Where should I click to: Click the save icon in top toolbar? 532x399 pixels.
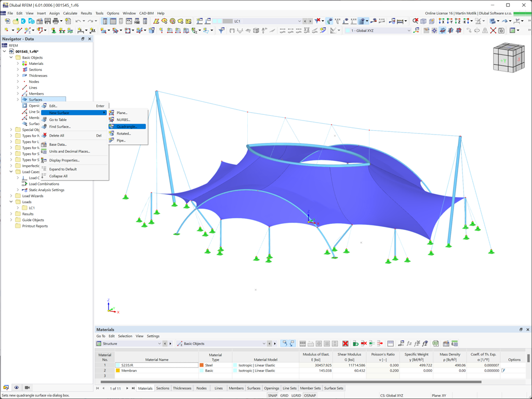click(47, 21)
